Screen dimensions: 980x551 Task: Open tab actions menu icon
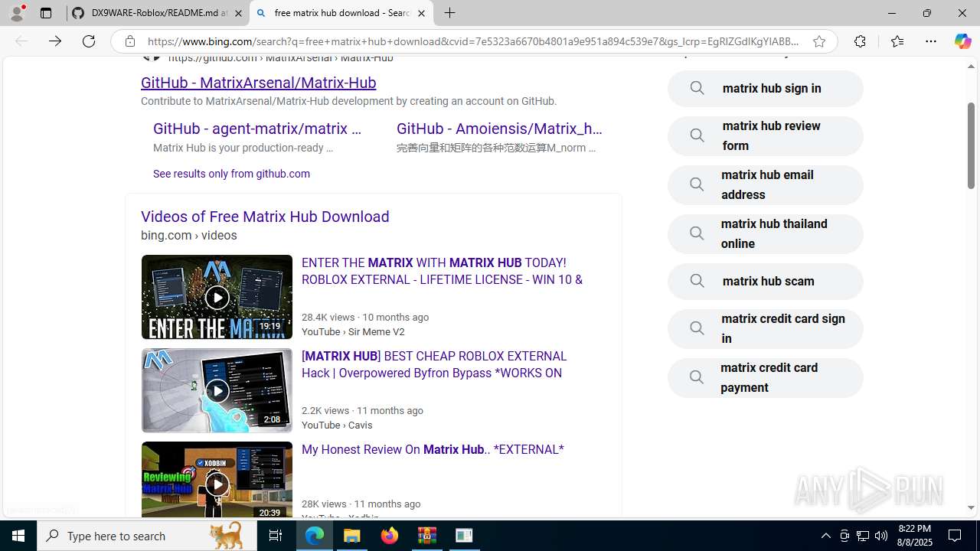tap(46, 13)
